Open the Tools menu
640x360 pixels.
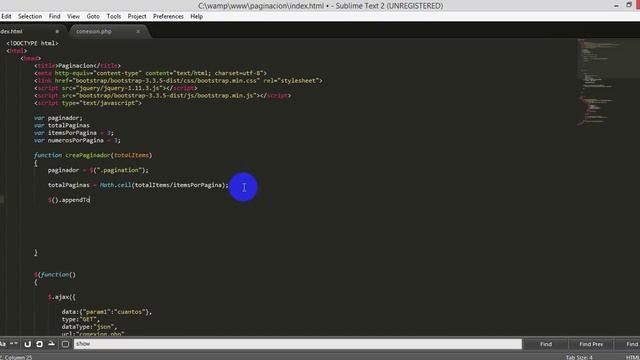pyautogui.click(x=114, y=16)
